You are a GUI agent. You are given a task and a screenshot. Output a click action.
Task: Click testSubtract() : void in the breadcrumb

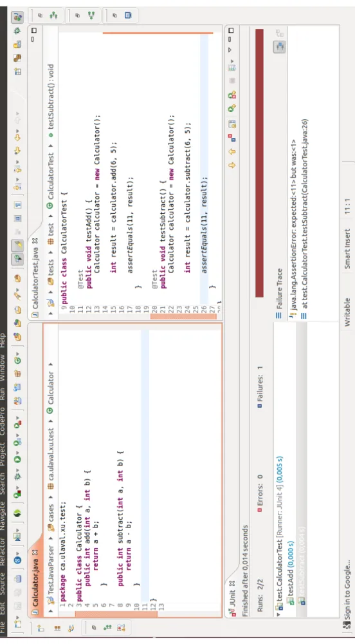coord(51,97)
